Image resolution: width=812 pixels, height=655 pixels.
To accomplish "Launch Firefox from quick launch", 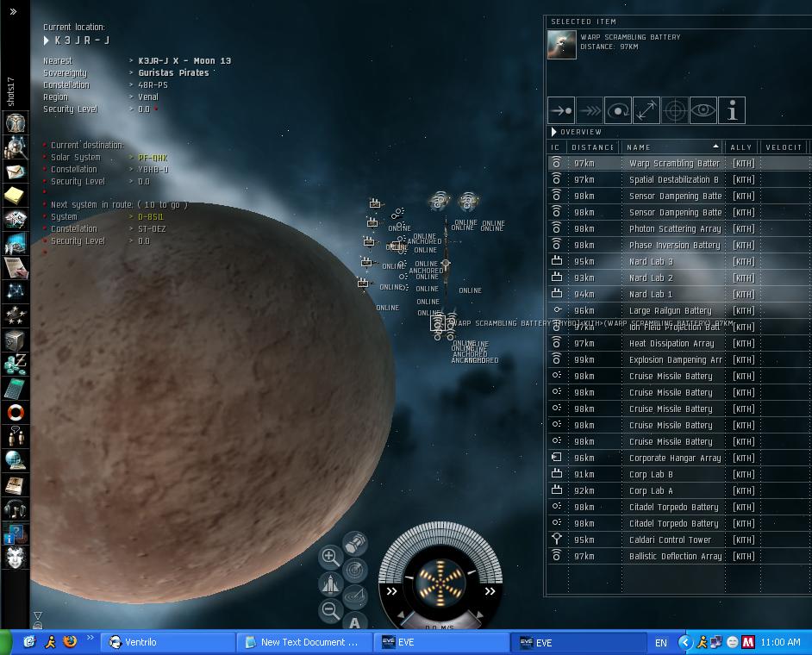I will (70, 642).
